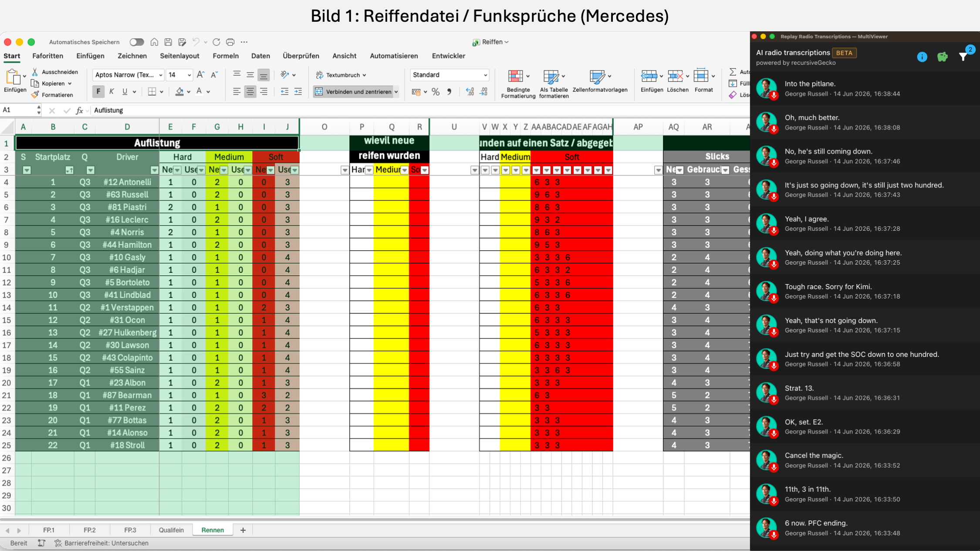980x551 pixels.
Task: Click the borders icon
Action: pyautogui.click(x=152, y=91)
